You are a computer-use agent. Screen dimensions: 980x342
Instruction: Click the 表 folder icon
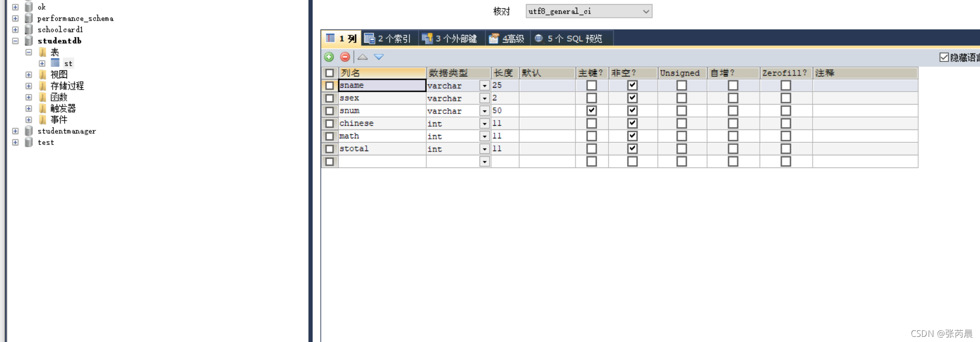(43, 52)
